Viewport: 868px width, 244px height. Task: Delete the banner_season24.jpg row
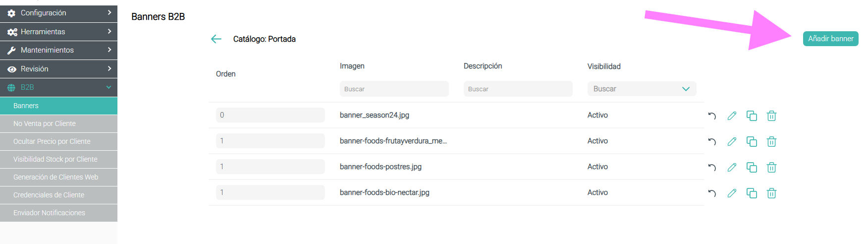point(771,116)
